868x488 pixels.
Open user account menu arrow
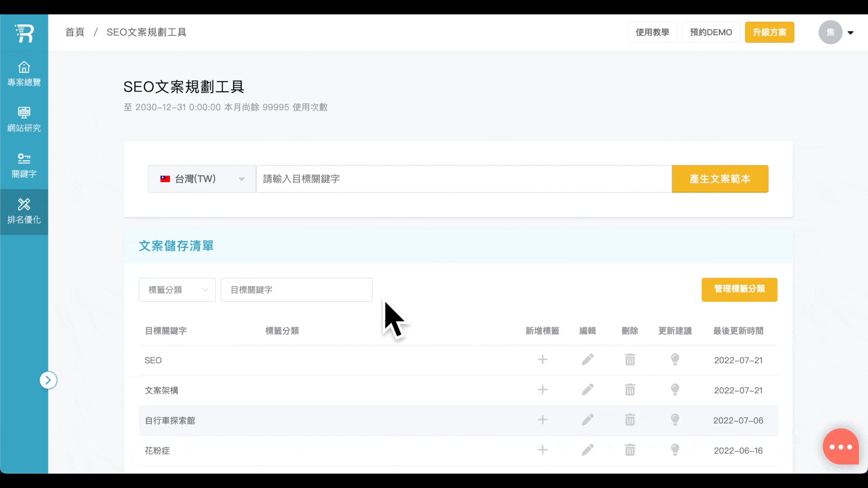[850, 33]
